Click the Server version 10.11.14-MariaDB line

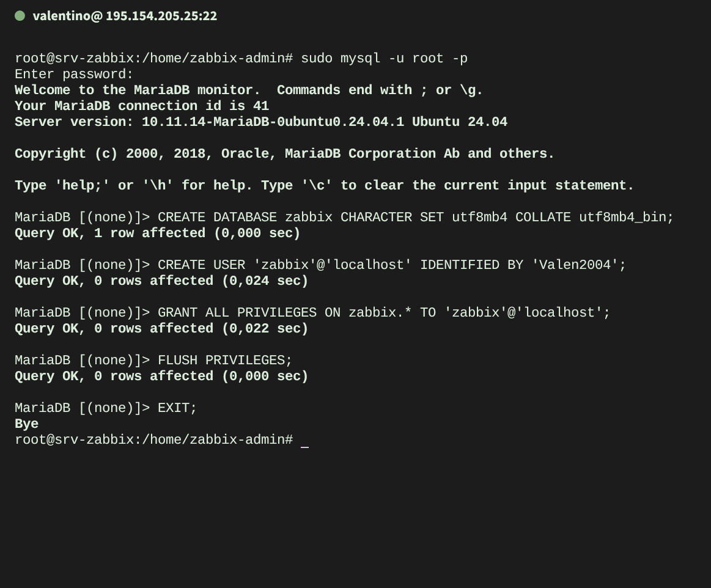261,122
